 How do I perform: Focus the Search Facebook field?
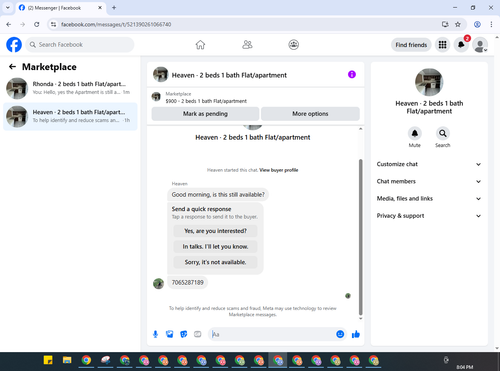click(80, 45)
